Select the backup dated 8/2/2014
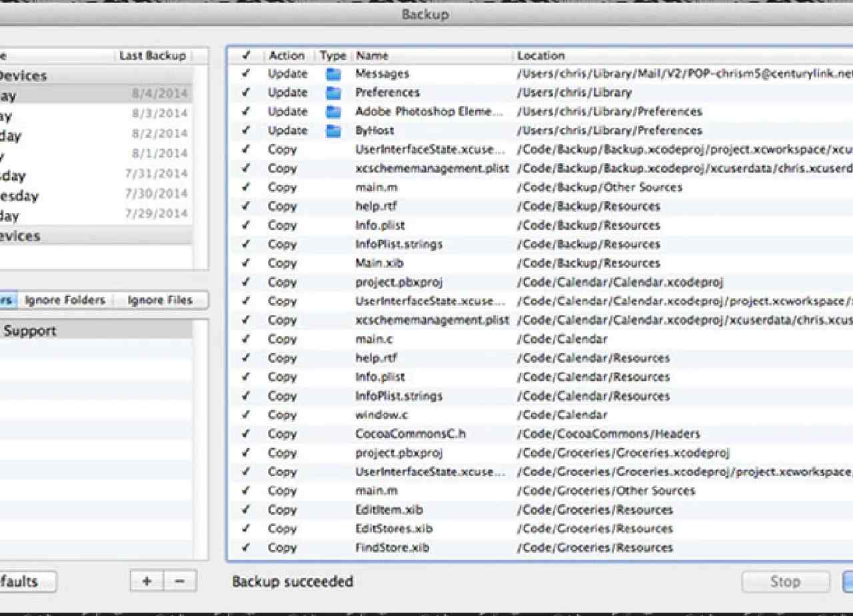Image resolution: width=853 pixels, height=616 pixels. [160, 134]
